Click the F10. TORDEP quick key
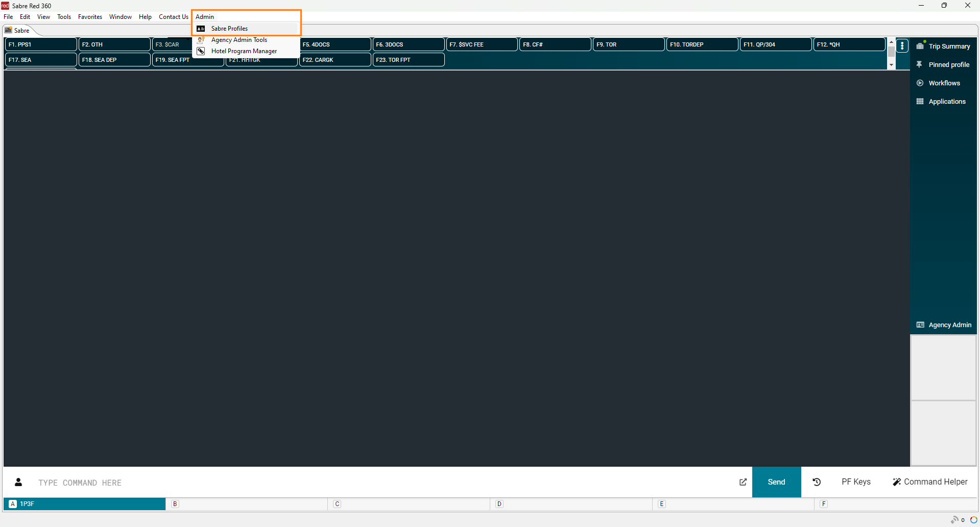The image size is (980, 527). 703,44
